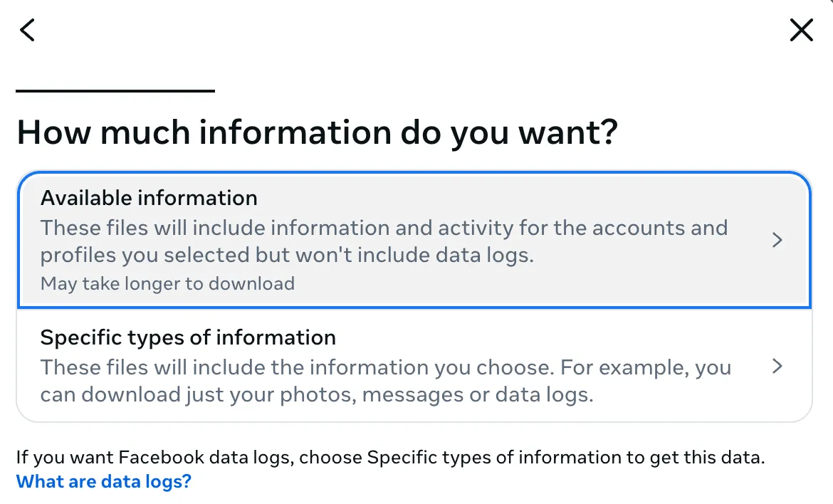Click the Facebook data logs footer note

(390, 457)
